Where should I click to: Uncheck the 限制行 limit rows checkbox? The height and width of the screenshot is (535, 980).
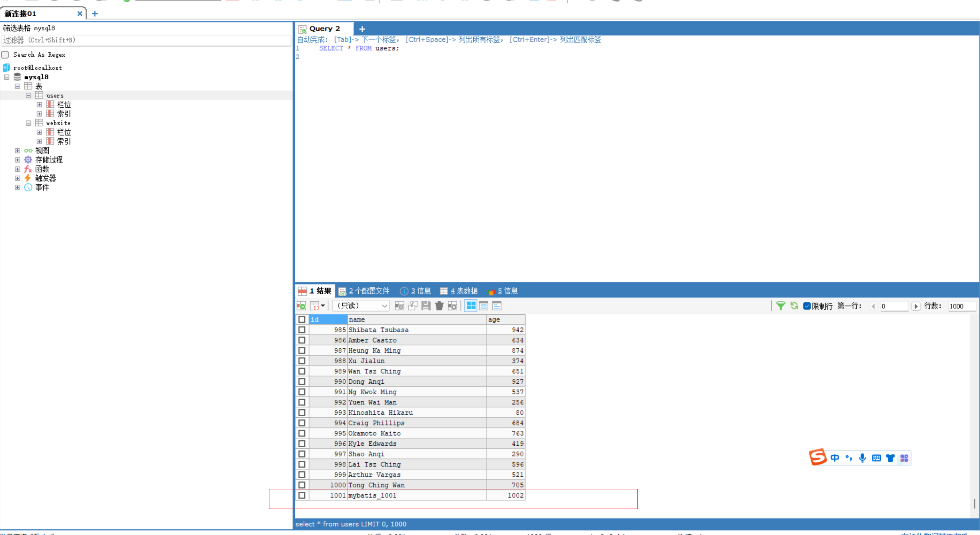pyautogui.click(x=807, y=306)
